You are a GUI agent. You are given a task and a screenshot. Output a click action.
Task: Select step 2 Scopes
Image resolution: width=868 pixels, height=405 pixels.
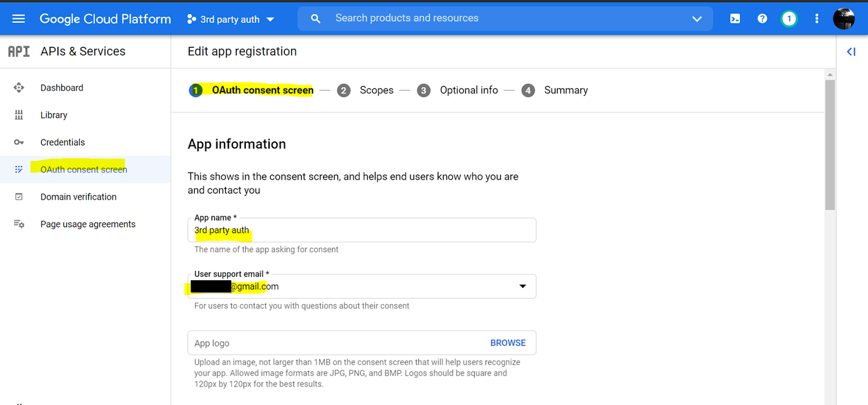[365, 90]
